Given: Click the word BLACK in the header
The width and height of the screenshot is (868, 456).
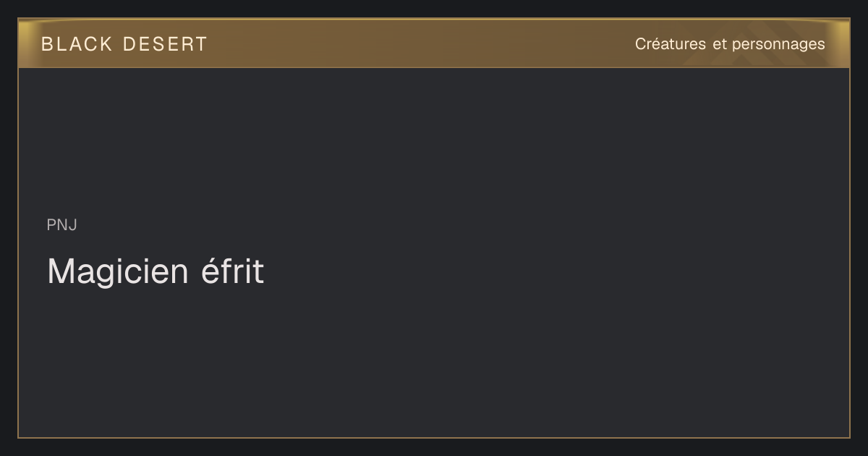Looking at the screenshot, I should point(77,44).
